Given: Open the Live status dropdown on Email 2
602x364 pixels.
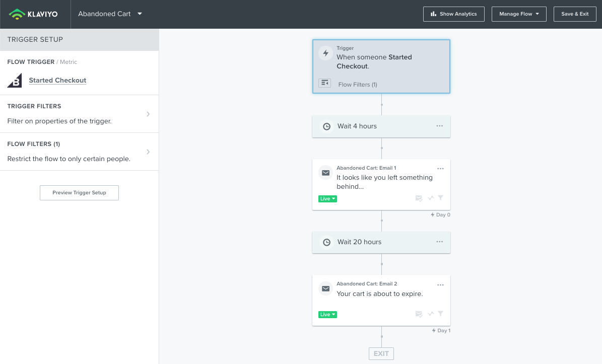Looking at the screenshot, I should [327, 315].
